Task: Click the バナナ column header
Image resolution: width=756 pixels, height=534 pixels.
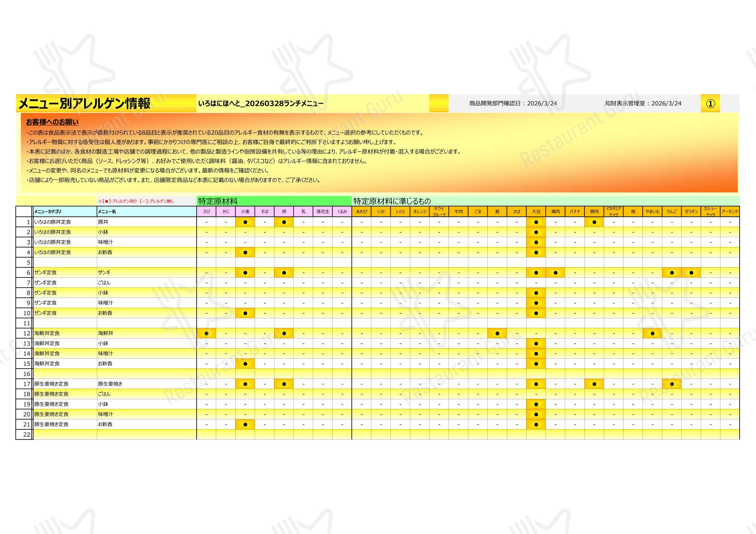Action: click(x=575, y=212)
